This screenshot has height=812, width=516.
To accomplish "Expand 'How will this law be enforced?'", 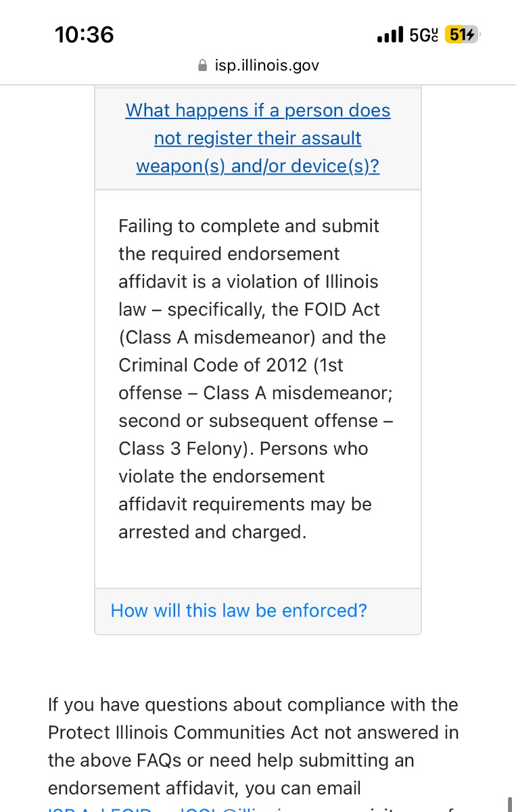I will pyautogui.click(x=239, y=610).
